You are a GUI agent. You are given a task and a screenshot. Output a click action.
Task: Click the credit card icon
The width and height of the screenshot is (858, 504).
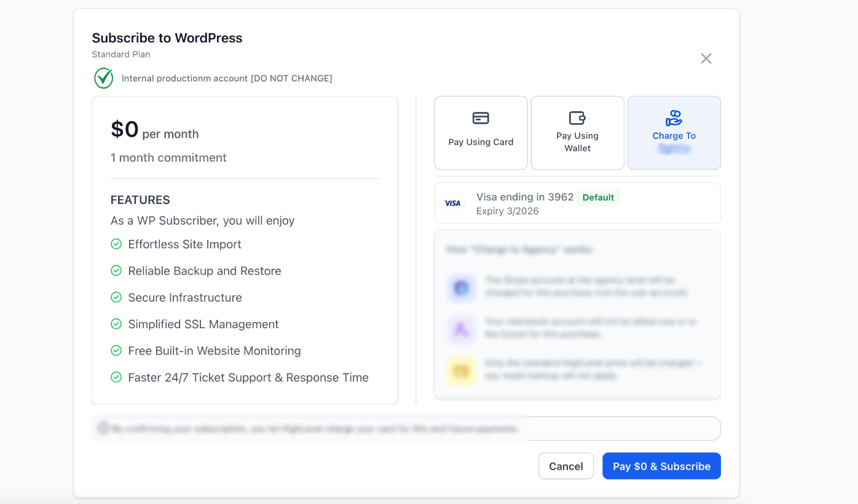point(481,118)
